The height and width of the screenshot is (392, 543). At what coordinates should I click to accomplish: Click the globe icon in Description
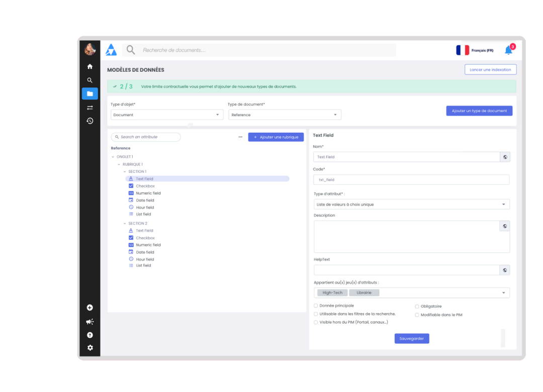coord(505,226)
